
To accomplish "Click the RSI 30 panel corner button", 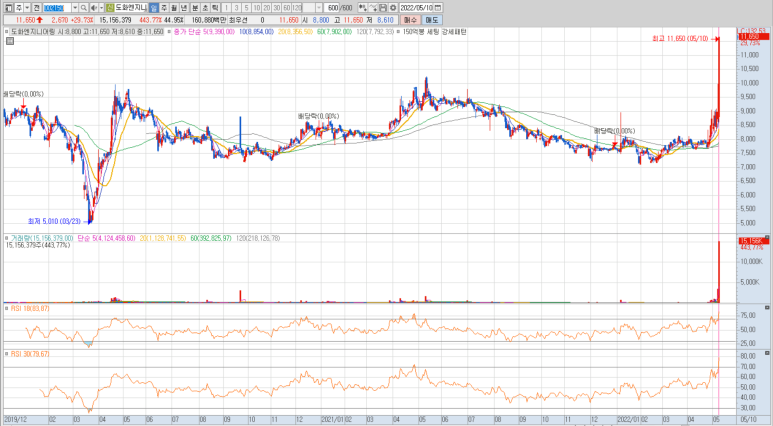I will [x=767, y=353].
